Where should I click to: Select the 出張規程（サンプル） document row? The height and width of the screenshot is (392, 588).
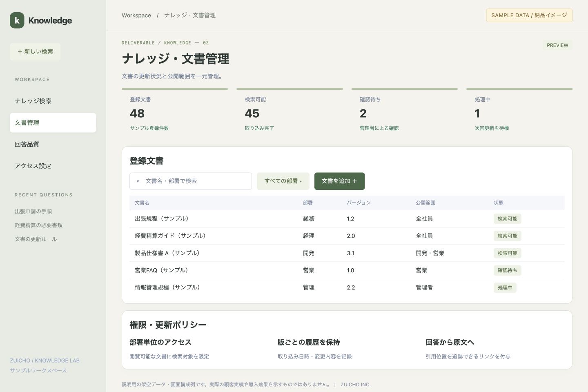347,219
